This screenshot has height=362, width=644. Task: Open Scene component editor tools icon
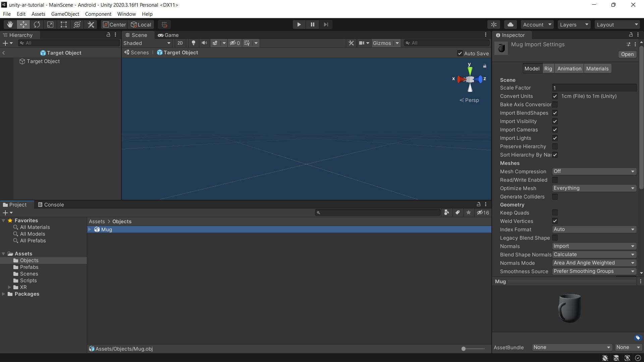(x=351, y=43)
